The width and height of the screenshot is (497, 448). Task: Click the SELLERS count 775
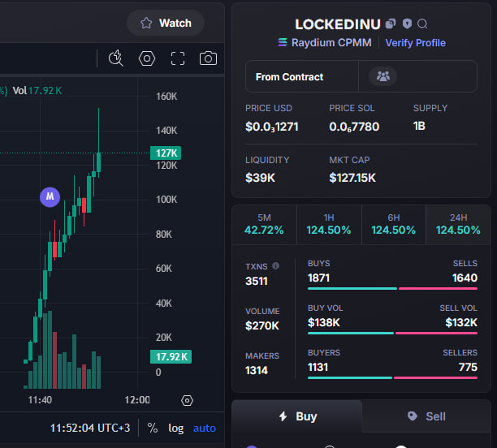pyautogui.click(x=468, y=367)
